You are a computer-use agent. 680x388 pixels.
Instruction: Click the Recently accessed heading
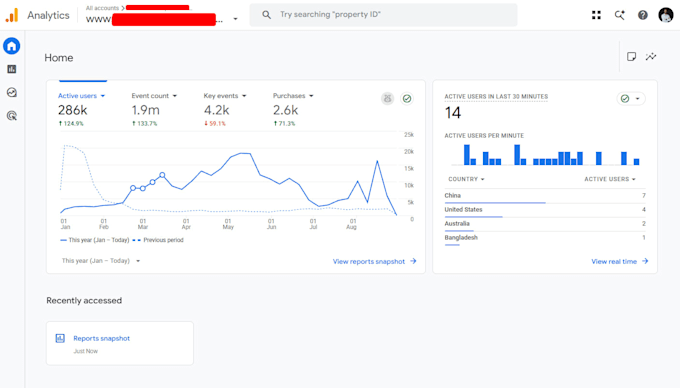pos(84,300)
